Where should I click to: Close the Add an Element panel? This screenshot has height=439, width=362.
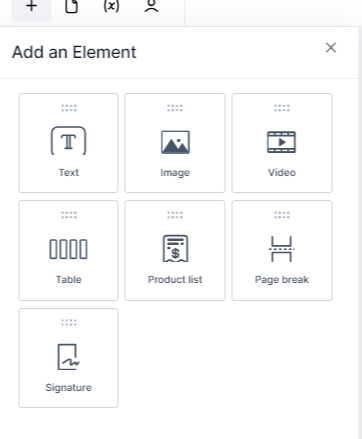coord(331,48)
